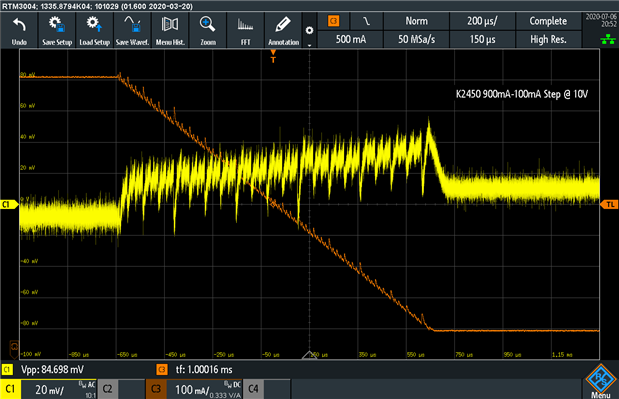Open Save Setup tool
Viewport: 619px width, 399px height.
(57, 30)
